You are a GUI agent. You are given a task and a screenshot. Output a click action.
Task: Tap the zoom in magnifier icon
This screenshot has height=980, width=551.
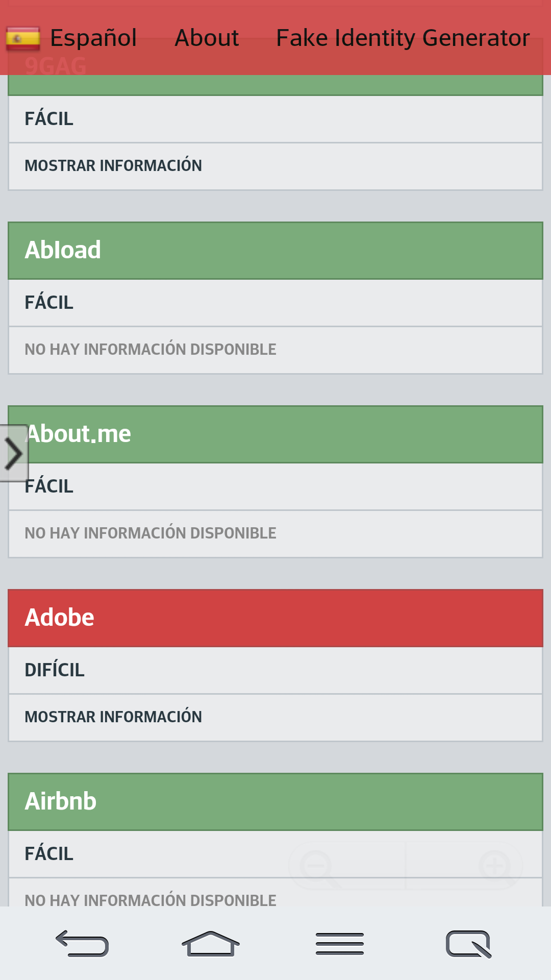coord(494,867)
